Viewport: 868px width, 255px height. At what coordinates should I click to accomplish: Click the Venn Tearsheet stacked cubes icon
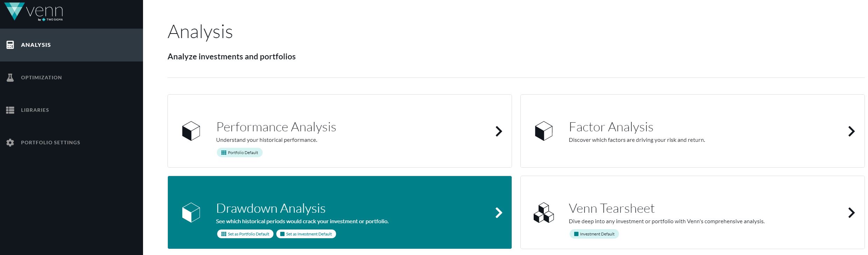click(543, 212)
